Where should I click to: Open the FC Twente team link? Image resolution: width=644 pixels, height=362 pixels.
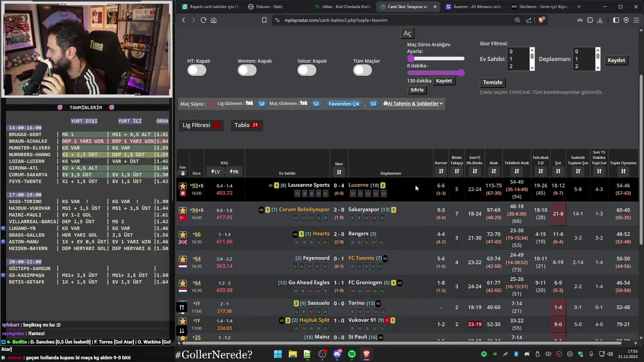pyautogui.click(x=361, y=258)
